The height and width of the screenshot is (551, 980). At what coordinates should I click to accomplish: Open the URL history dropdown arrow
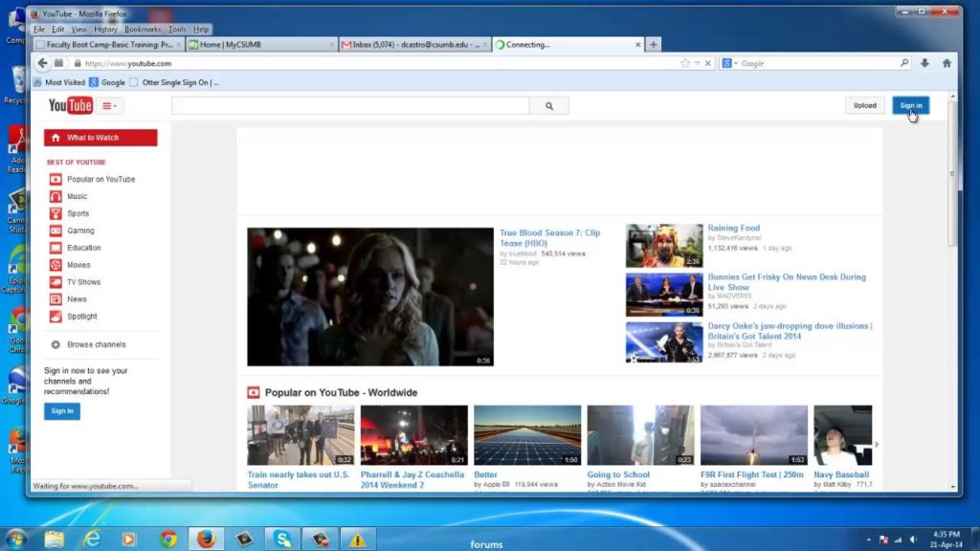point(697,63)
